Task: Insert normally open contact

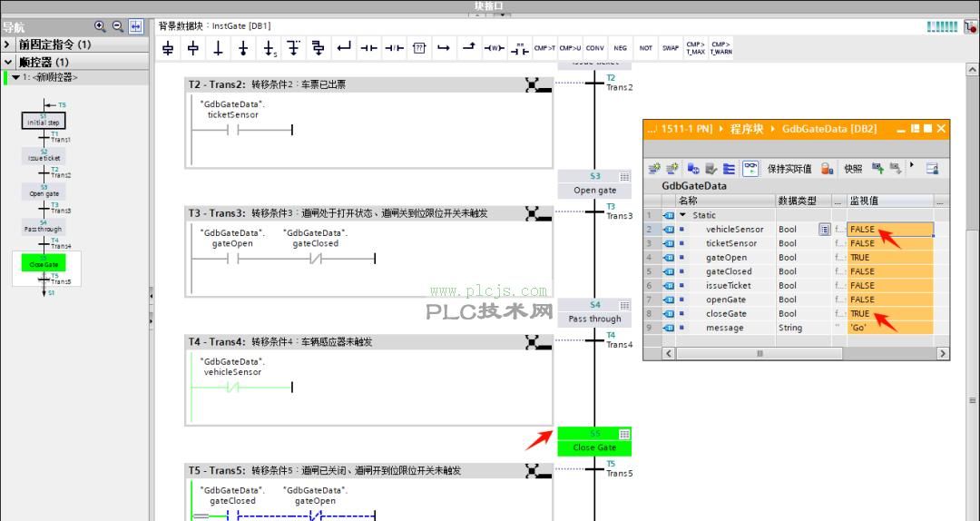Action: coord(368,47)
